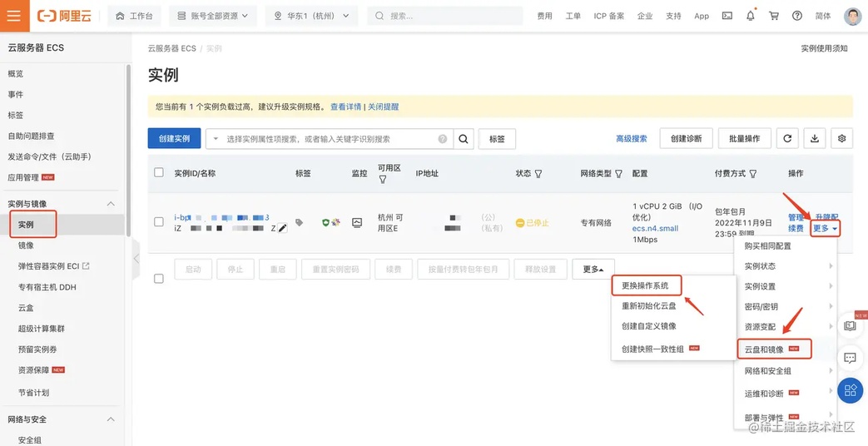Click the user avatar
Viewport: 868px width, 446px height.
[x=854, y=16]
